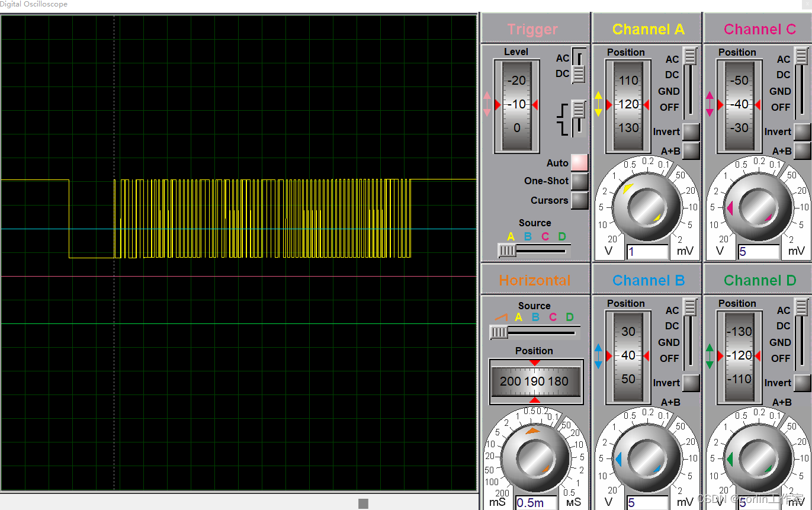Click the Channel B panel header
Viewport: 812px width, 510px height.
point(648,280)
